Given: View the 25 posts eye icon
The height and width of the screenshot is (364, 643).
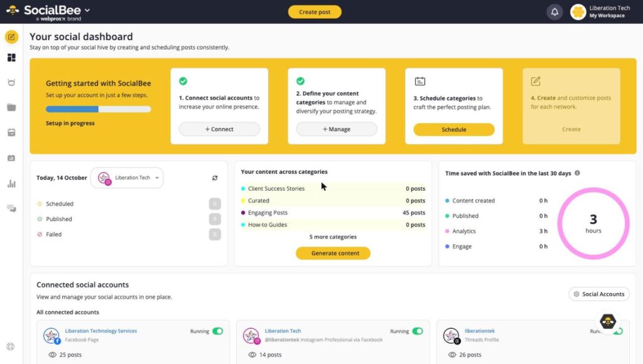Looking at the screenshot, I should [53, 355].
